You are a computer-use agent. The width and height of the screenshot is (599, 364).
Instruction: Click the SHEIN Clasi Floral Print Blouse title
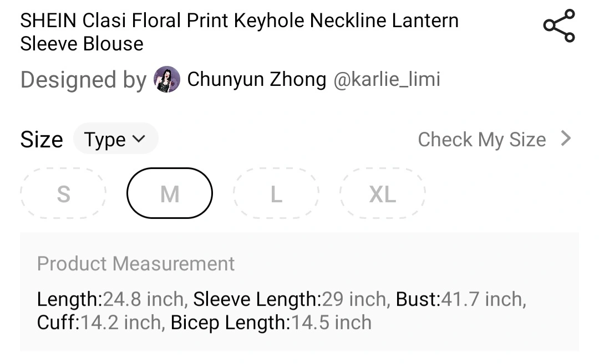(240, 32)
